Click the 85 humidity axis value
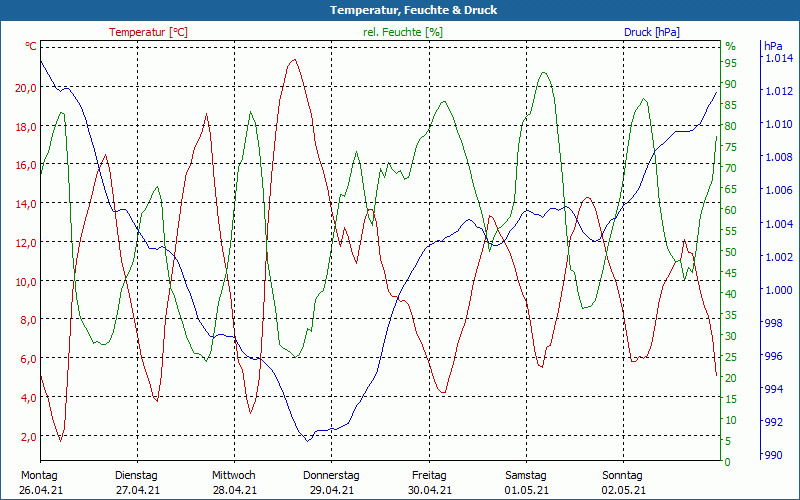 coord(731,105)
